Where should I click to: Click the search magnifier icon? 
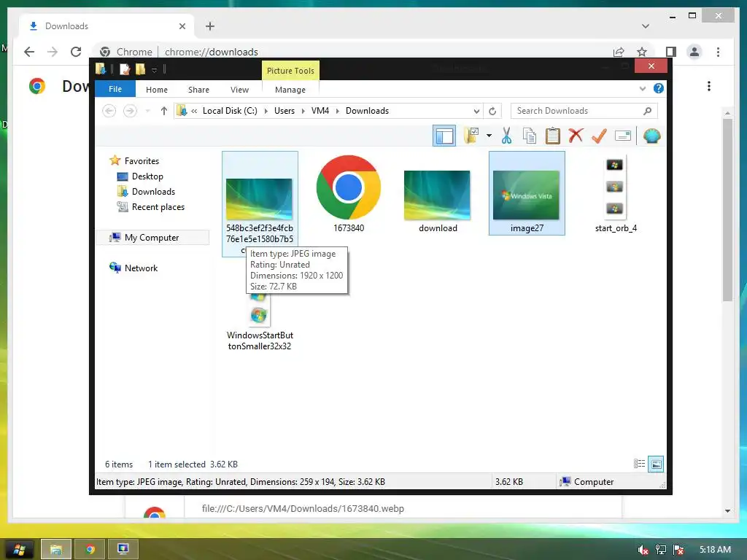[647, 111]
